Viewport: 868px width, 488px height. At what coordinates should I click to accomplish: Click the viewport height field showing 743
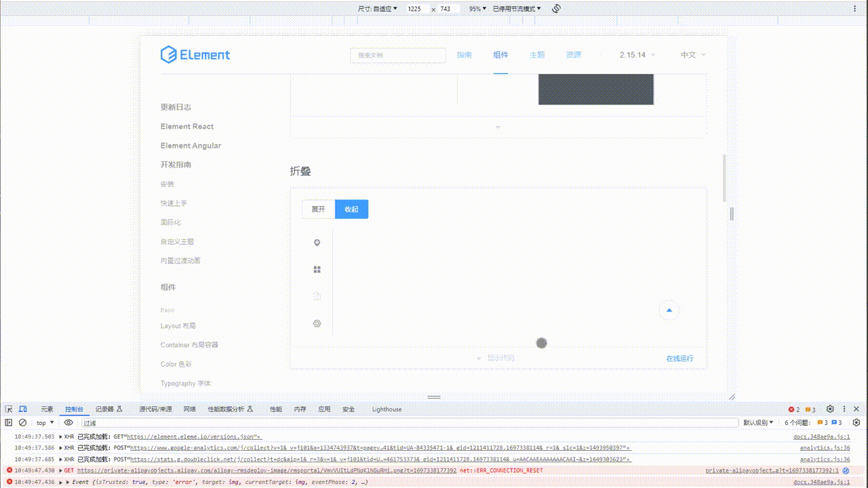point(448,9)
